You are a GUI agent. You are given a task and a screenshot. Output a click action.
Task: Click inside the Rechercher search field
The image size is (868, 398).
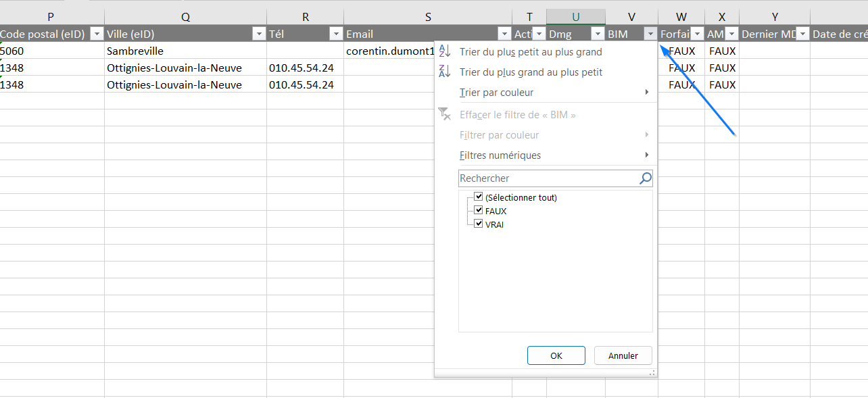(x=548, y=178)
